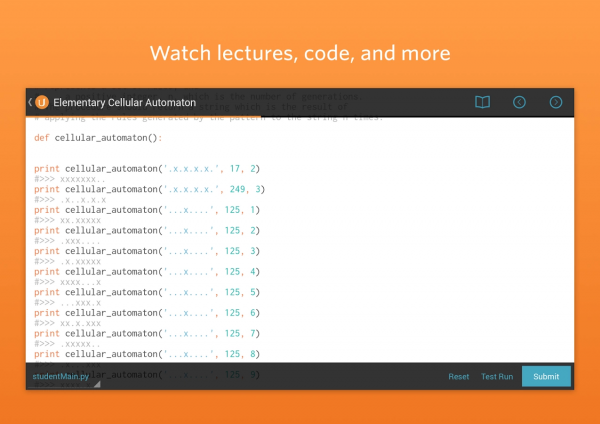This screenshot has height=424, width=600.
Task: Click the blue Submit button
Action: 546,376
